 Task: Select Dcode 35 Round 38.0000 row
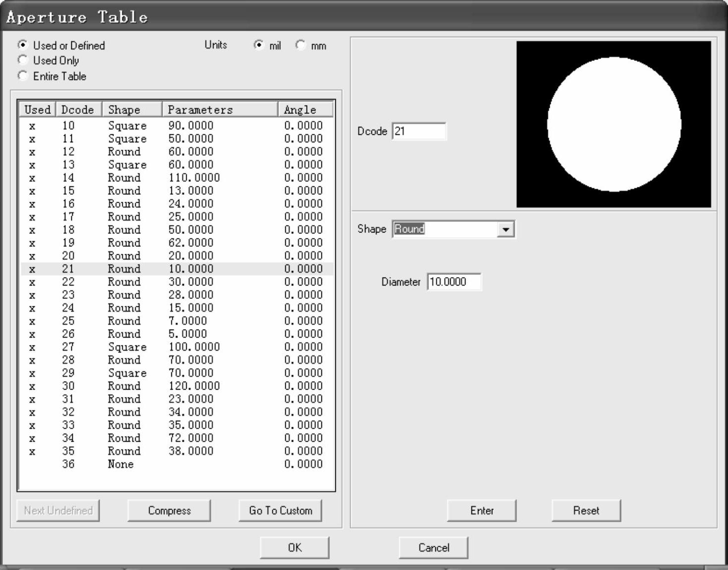pos(177,451)
